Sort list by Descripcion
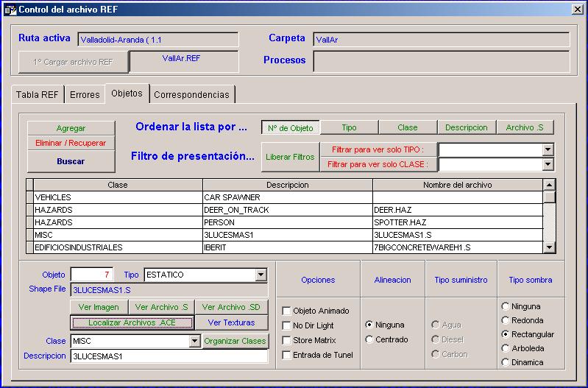This screenshot has width=588, height=388. 466,127
